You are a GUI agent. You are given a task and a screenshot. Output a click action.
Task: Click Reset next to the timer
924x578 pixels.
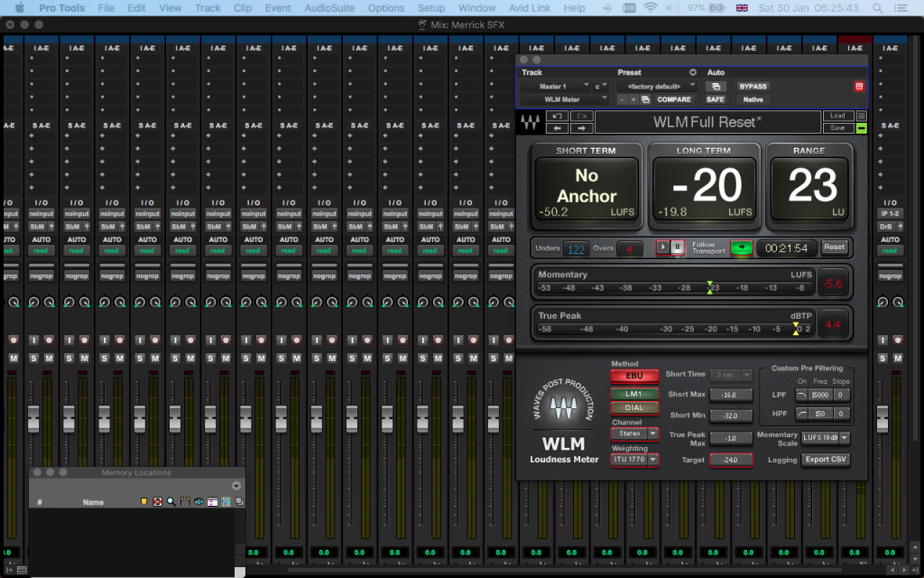click(834, 247)
